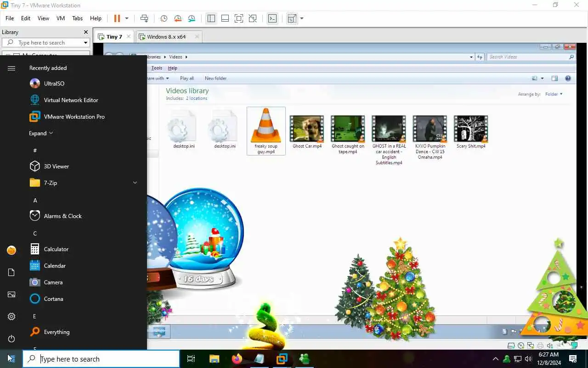
Task: Click the Start menu hamburger icon
Action: click(11, 68)
